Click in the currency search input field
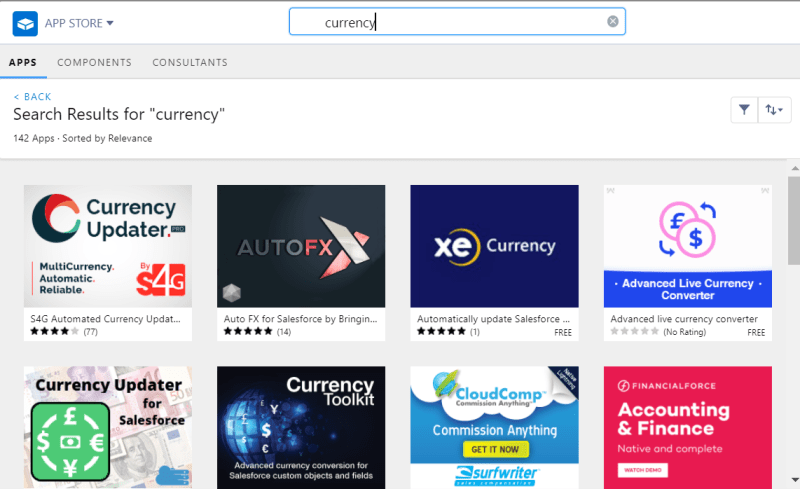The width and height of the screenshot is (800, 489). (x=450, y=22)
